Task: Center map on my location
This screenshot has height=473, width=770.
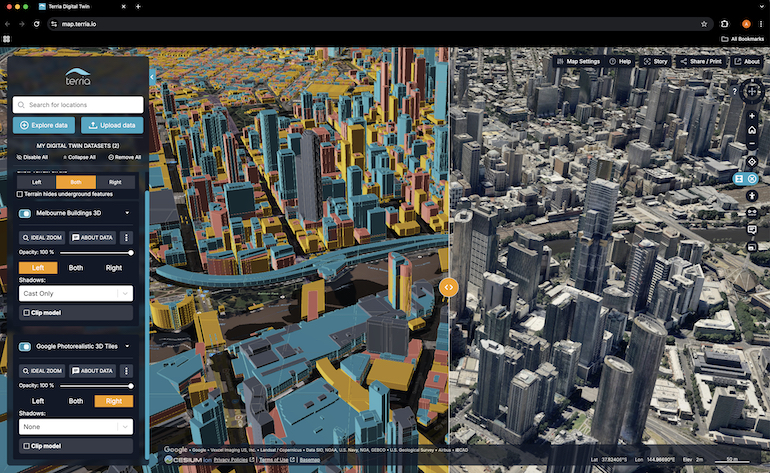Action: 751,161
